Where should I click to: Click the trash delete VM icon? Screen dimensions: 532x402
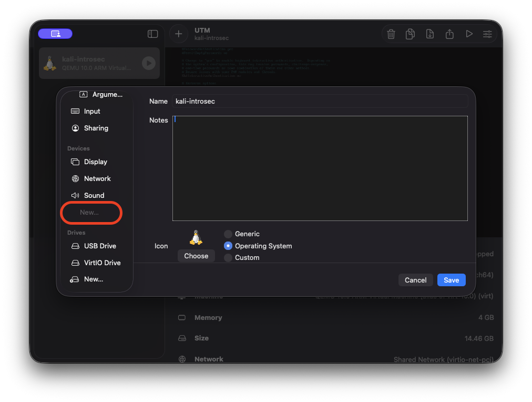coord(391,34)
